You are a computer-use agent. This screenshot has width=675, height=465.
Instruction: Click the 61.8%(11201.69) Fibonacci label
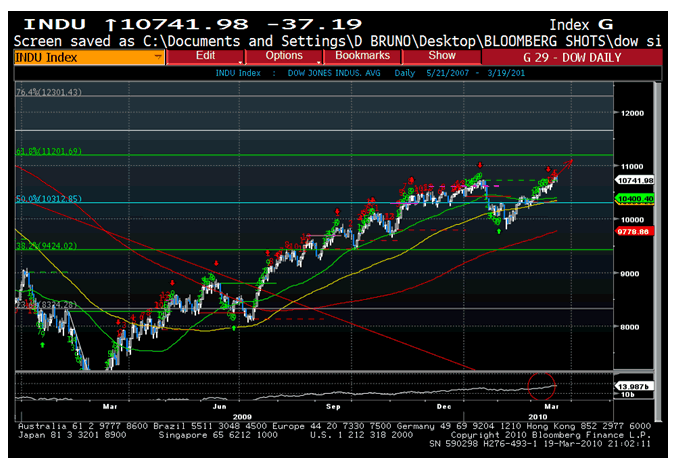(49, 151)
